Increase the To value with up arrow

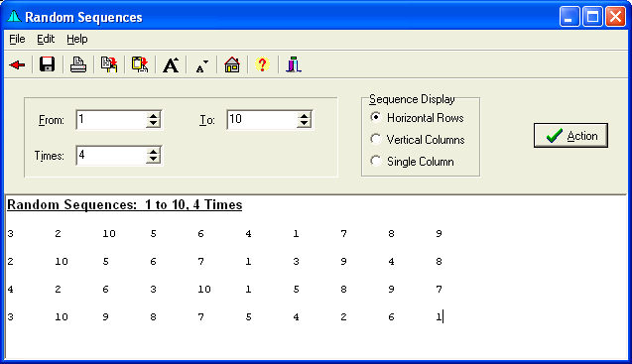(305, 116)
